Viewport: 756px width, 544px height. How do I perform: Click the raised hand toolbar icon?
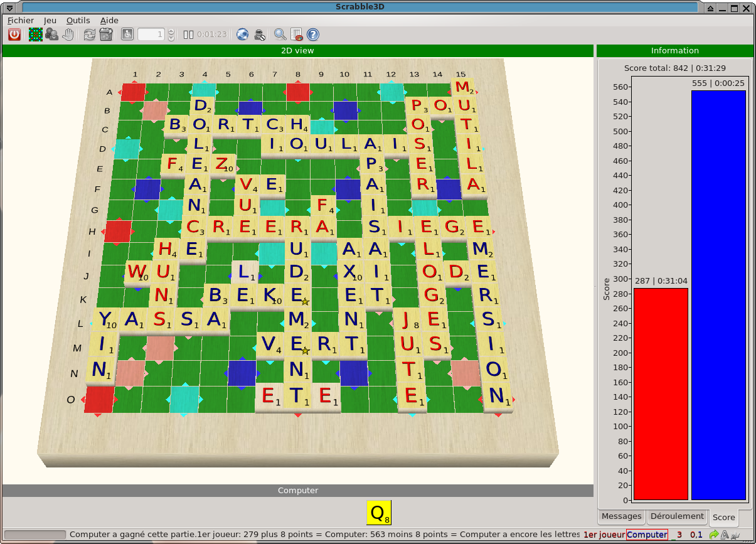pyautogui.click(x=67, y=35)
